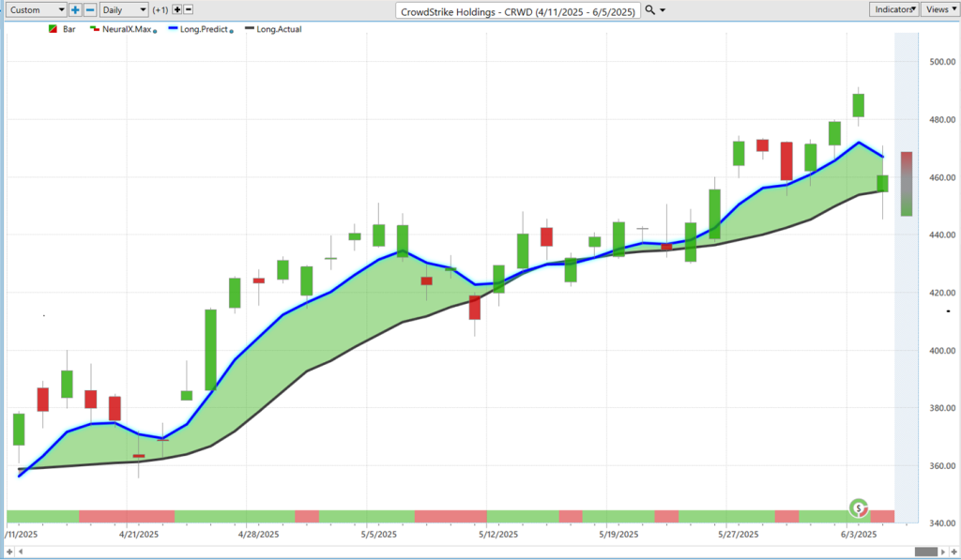Click the 6/3/2025 date label
This screenshot has width=961, height=560.
[859, 535]
